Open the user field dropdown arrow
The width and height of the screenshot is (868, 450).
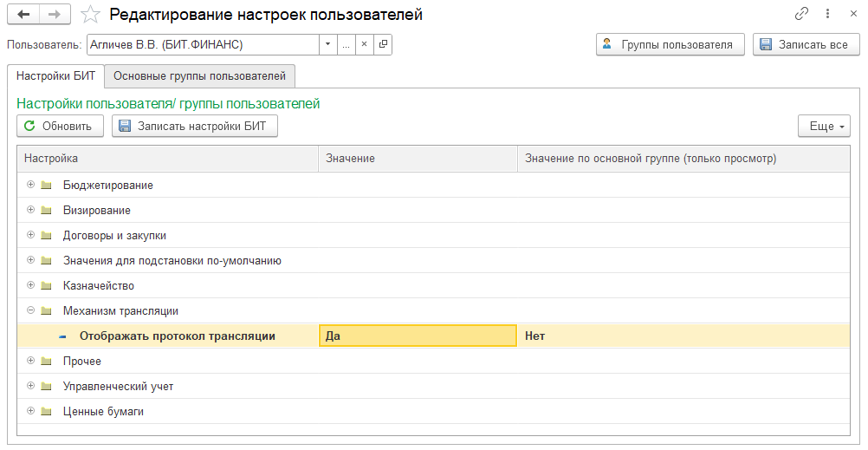click(x=327, y=44)
